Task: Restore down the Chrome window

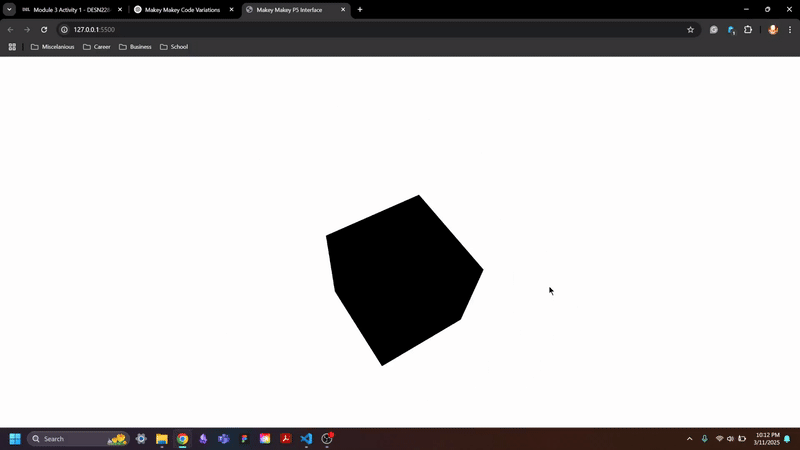Action: click(x=767, y=10)
